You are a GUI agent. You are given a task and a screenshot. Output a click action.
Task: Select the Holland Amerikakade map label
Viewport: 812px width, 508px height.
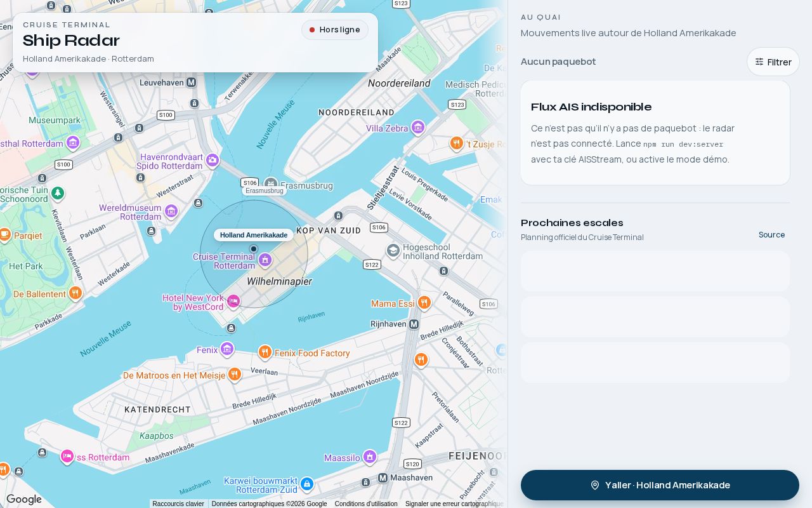tap(254, 235)
